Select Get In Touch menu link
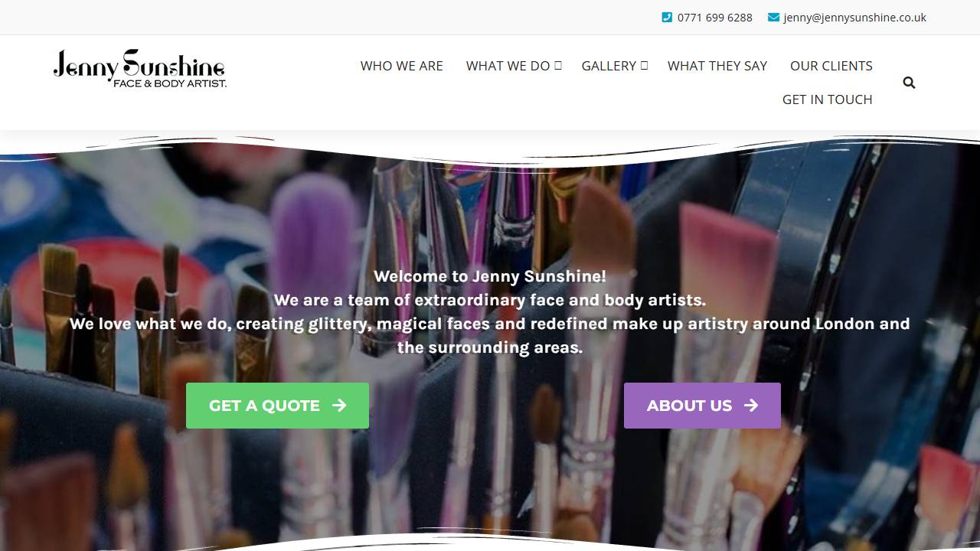This screenshot has width=980, height=551. point(828,99)
